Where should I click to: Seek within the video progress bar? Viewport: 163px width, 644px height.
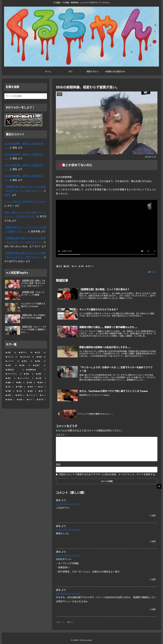106,254
